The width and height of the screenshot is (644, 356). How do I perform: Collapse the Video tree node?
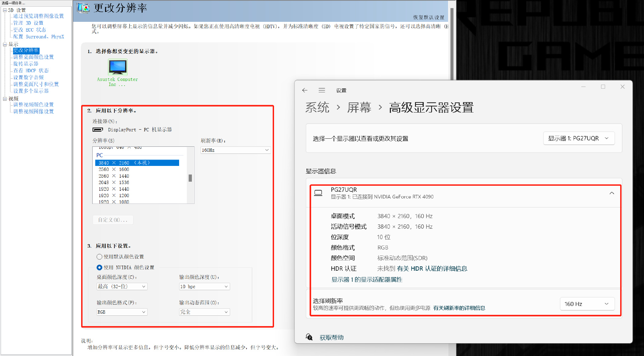coord(5,99)
